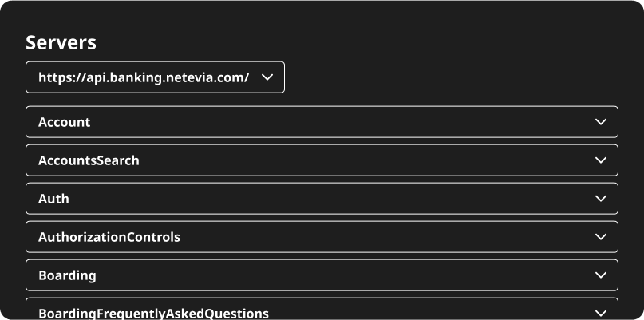Viewport: 644px width, 320px height.
Task: Click the chevron icon on Boarding row
Action: (x=601, y=275)
